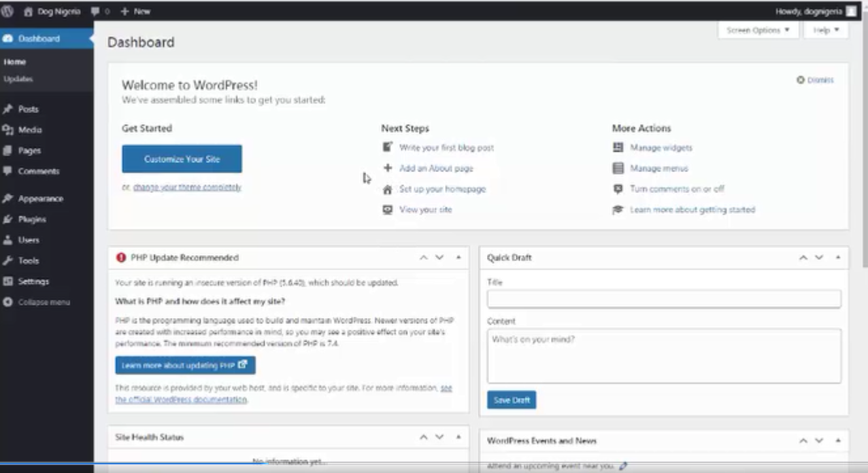This screenshot has height=473, width=868.
Task: Toggle the Quick Draft panel closed
Action: [x=838, y=258]
